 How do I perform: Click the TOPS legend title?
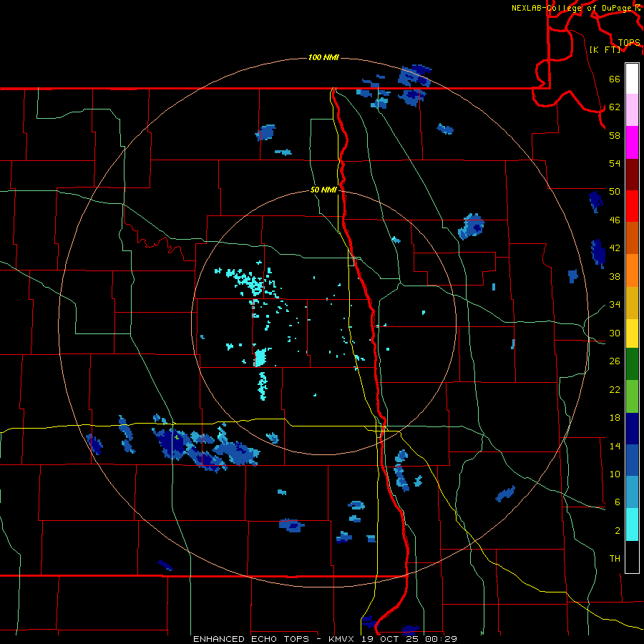pyautogui.click(x=629, y=43)
